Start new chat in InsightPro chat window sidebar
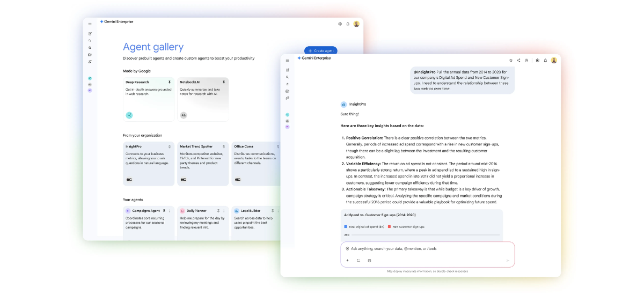This screenshot has height=295, width=644. point(288,70)
